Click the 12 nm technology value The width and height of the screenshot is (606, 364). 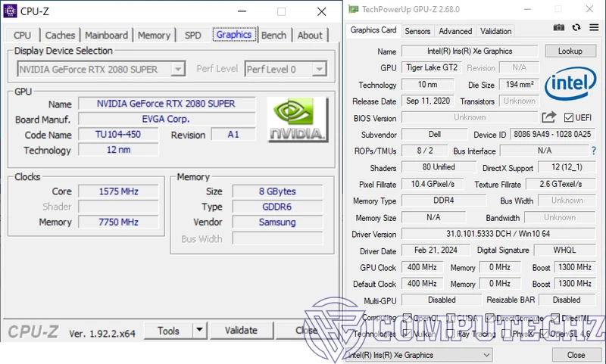(118, 150)
